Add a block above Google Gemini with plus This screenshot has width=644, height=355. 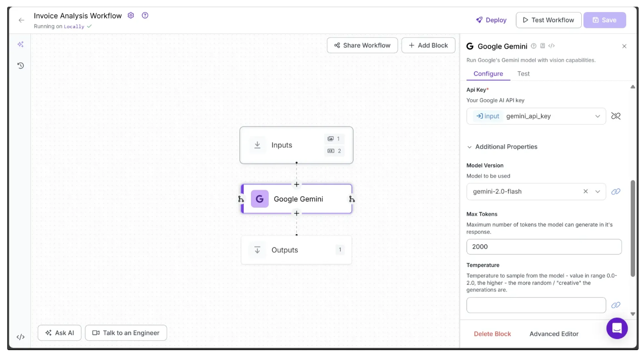point(297,185)
